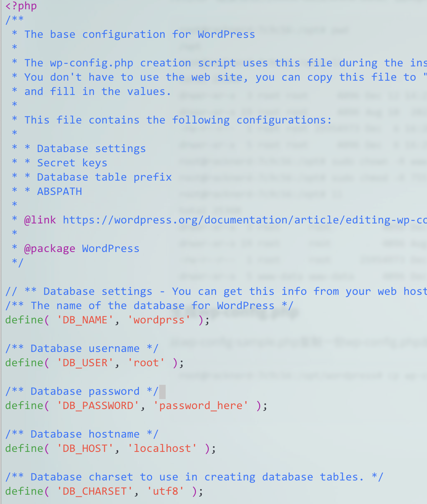The height and width of the screenshot is (504, 427).
Task: Click 'This file contains the following configurations:' line
Action: click(178, 120)
